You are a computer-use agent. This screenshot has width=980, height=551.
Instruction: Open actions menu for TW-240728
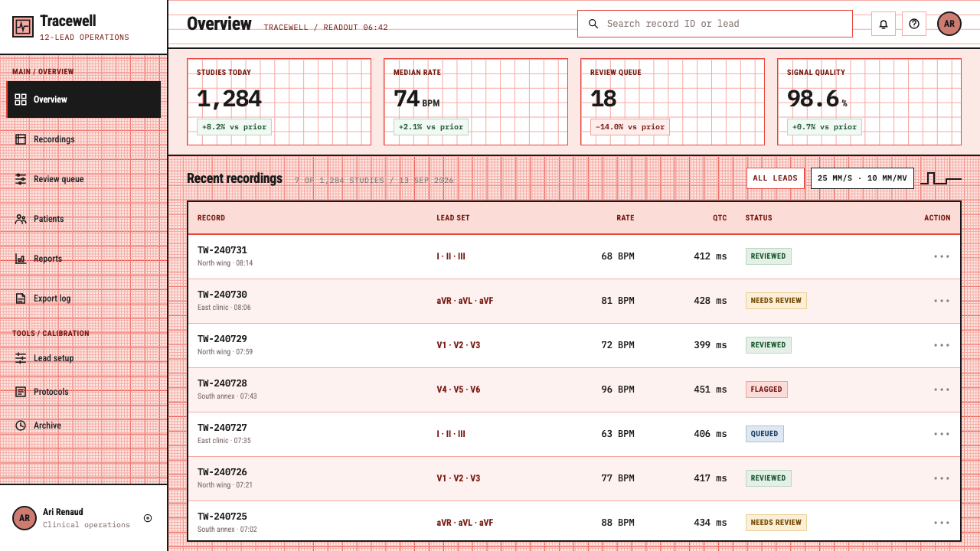point(942,390)
